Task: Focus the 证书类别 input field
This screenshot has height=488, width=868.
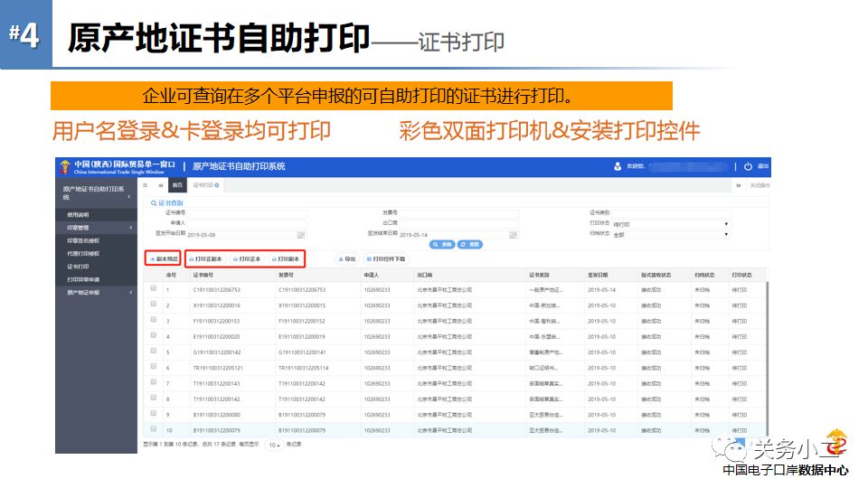Action: tap(671, 213)
